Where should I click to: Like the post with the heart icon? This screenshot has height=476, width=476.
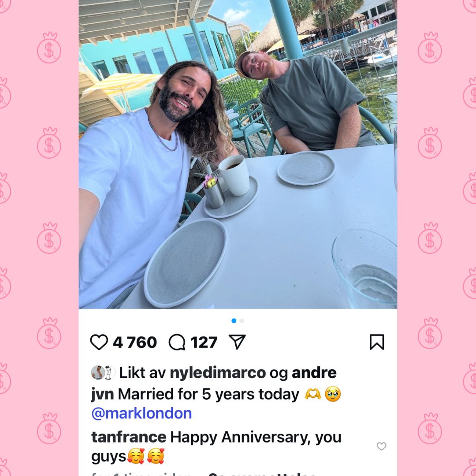pos(99,342)
